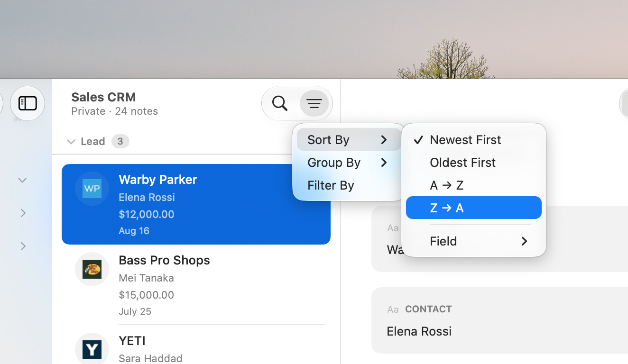The width and height of the screenshot is (628, 364).
Task: Open the Group By submenu
Action: coord(349,163)
